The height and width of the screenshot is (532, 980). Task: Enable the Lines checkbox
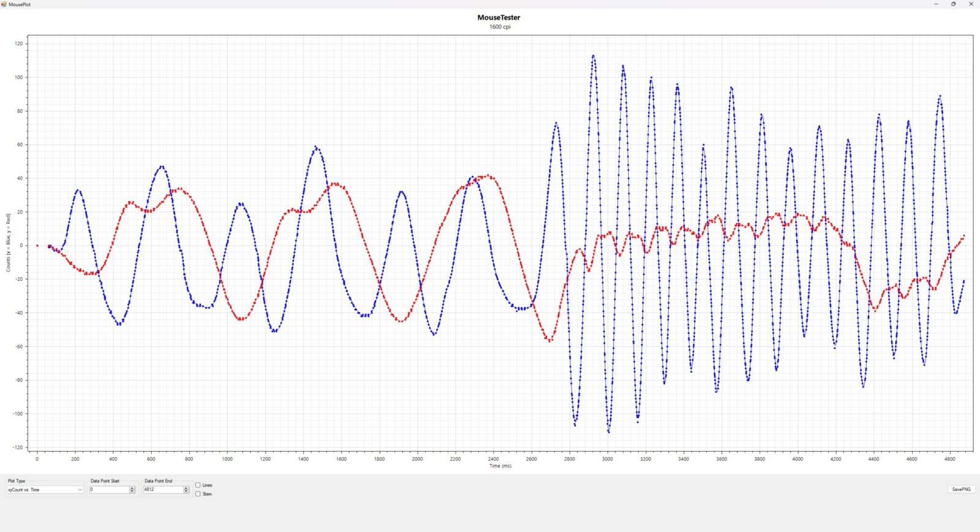198,485
